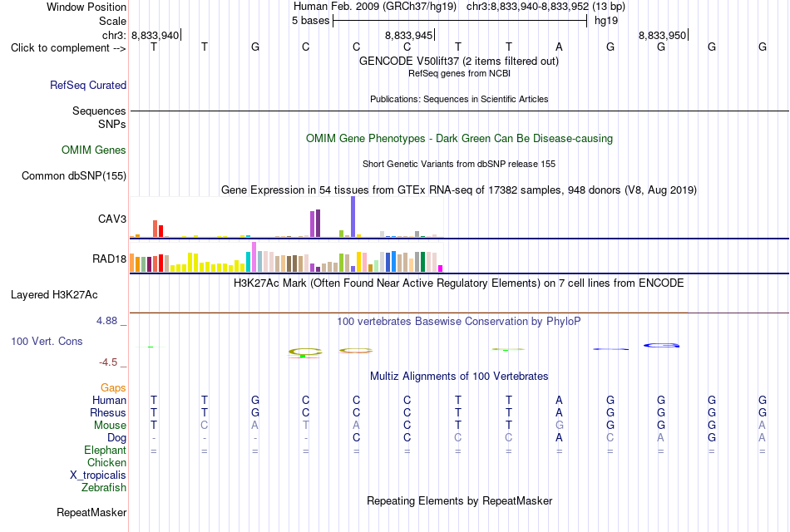
Task: Select the SNPs label
Action: point(112,124)
